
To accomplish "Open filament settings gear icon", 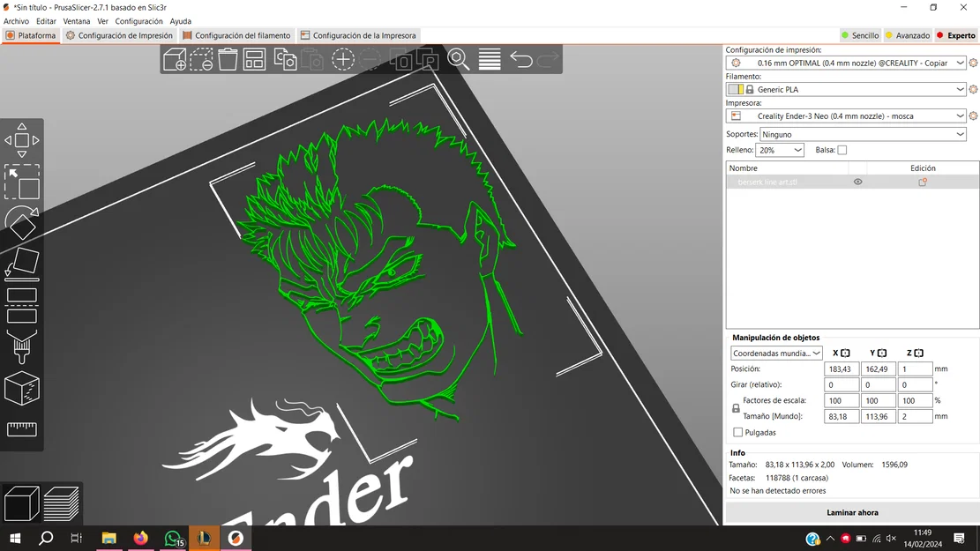I will 973,89.
